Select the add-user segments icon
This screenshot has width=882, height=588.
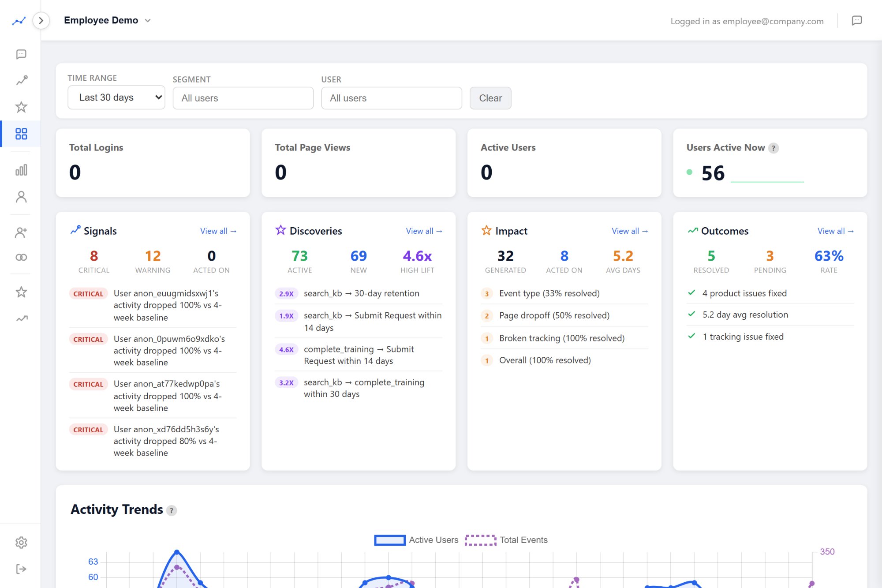[x=21, y=231]
